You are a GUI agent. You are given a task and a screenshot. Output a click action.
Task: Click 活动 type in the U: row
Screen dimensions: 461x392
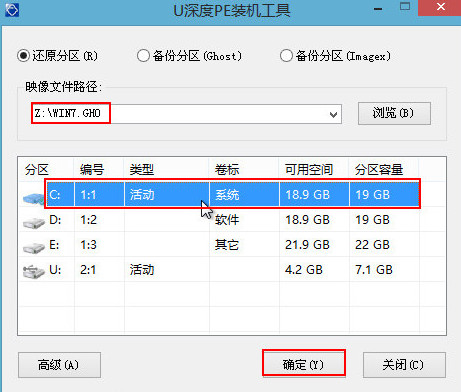[x=142, y=270]
